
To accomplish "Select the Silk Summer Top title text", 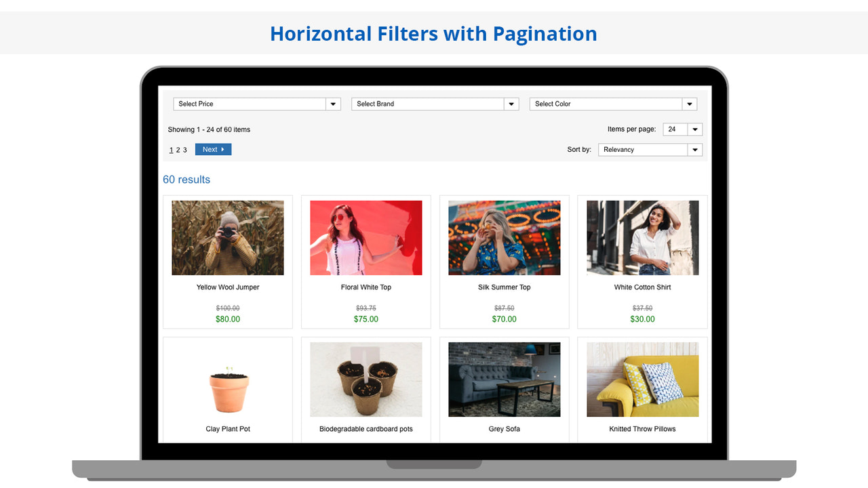I will [x=504, y=287].
